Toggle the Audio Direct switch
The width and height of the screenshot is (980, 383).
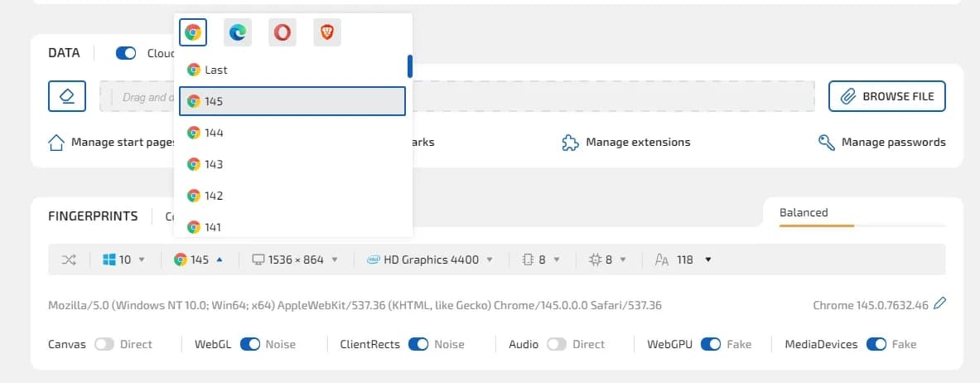click(556, 344)
